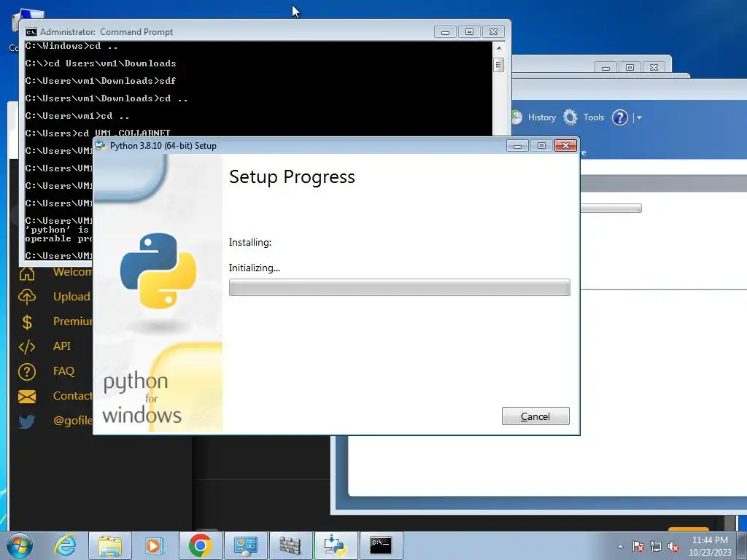Open the Control Panel taskbar icon
747x560 pixels.
click(245, 545)
